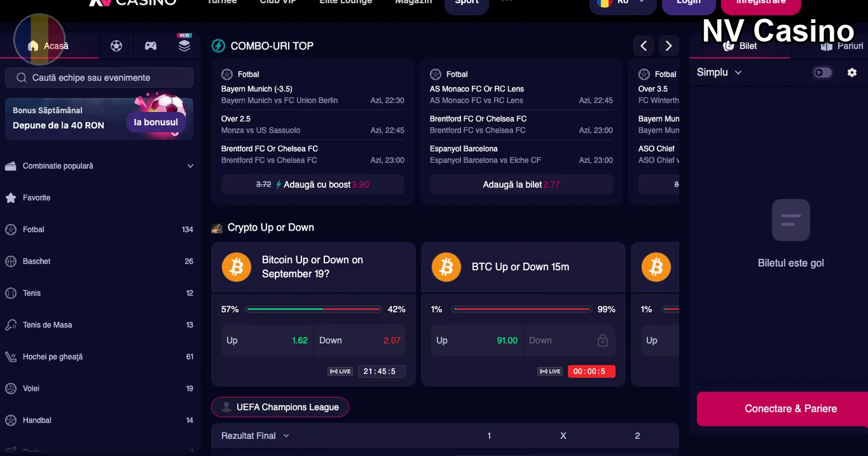Click the search field for teams or events
This screenshot has height=456, width=868.
click(x=99, y=78)
